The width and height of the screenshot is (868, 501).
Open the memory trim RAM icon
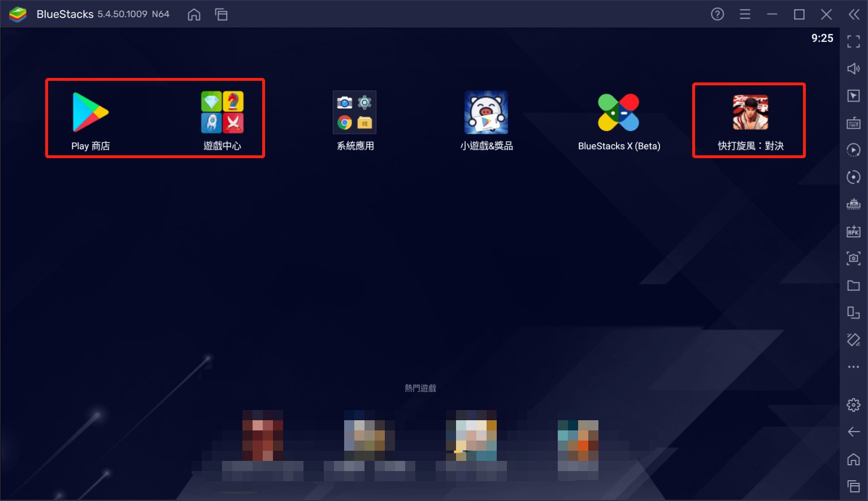[x=854, y=204]
